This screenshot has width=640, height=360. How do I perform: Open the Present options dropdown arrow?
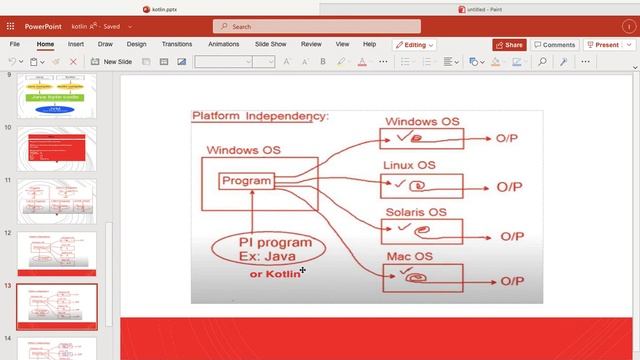(x=629, y=45)
